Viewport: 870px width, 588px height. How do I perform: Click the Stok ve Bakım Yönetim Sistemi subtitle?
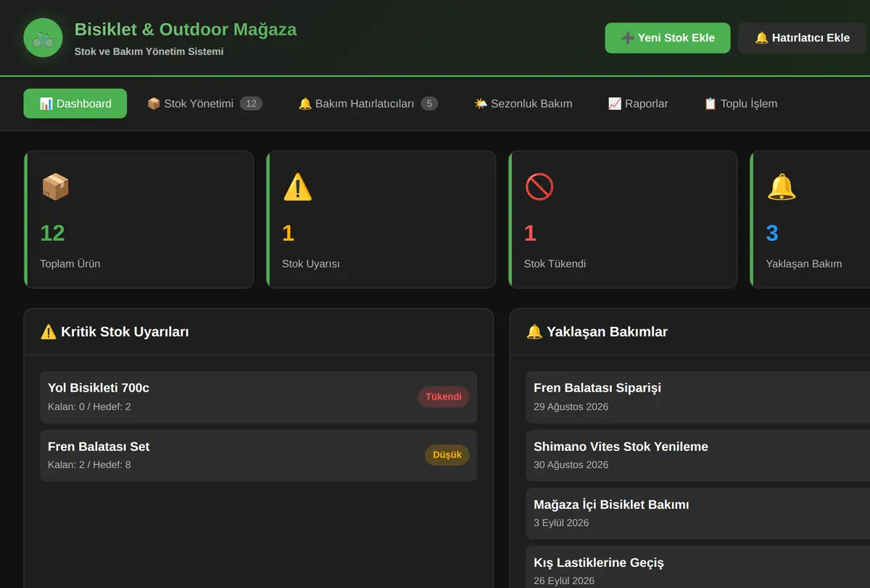149,51
